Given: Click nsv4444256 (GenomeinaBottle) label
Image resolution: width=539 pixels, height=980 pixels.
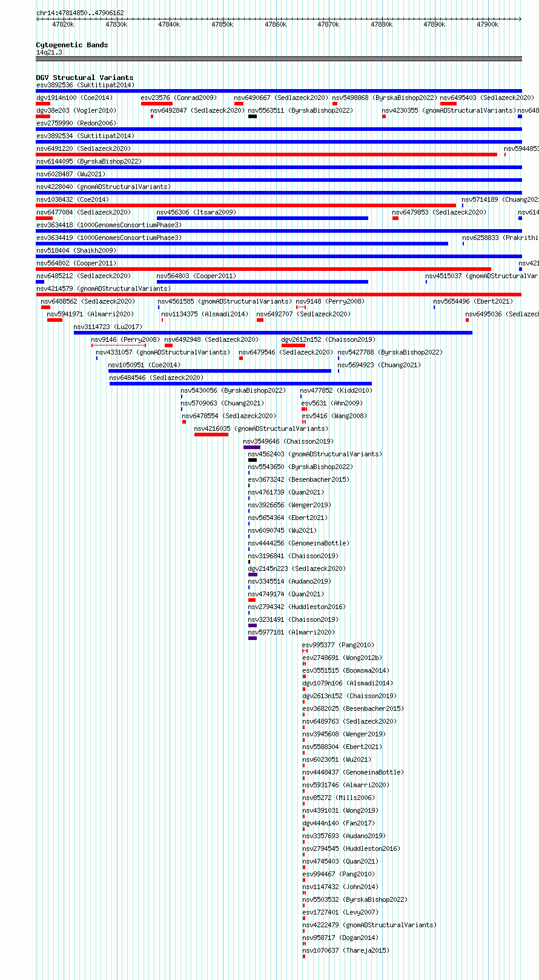Looking at the screenshot, I should (299, 543).
